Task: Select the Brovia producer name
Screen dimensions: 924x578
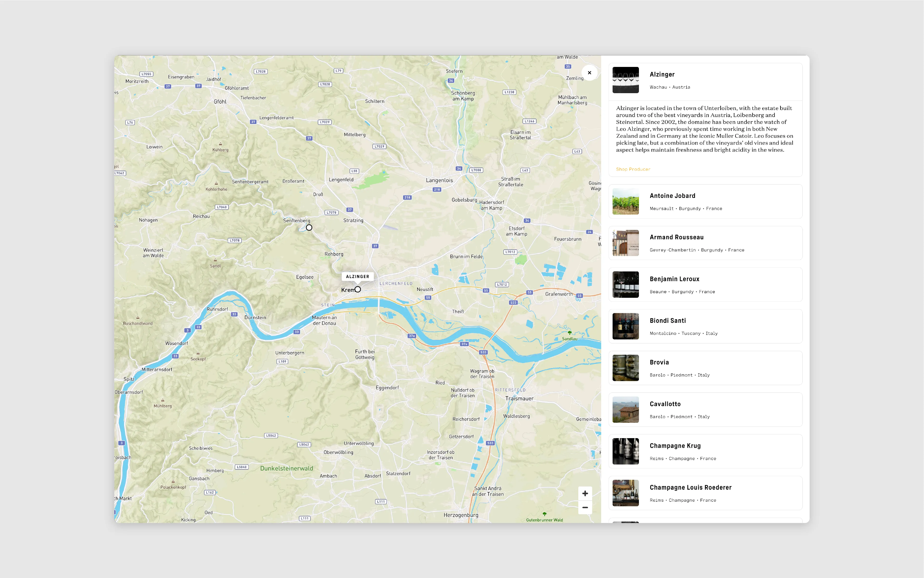Action: coord(659,362)
